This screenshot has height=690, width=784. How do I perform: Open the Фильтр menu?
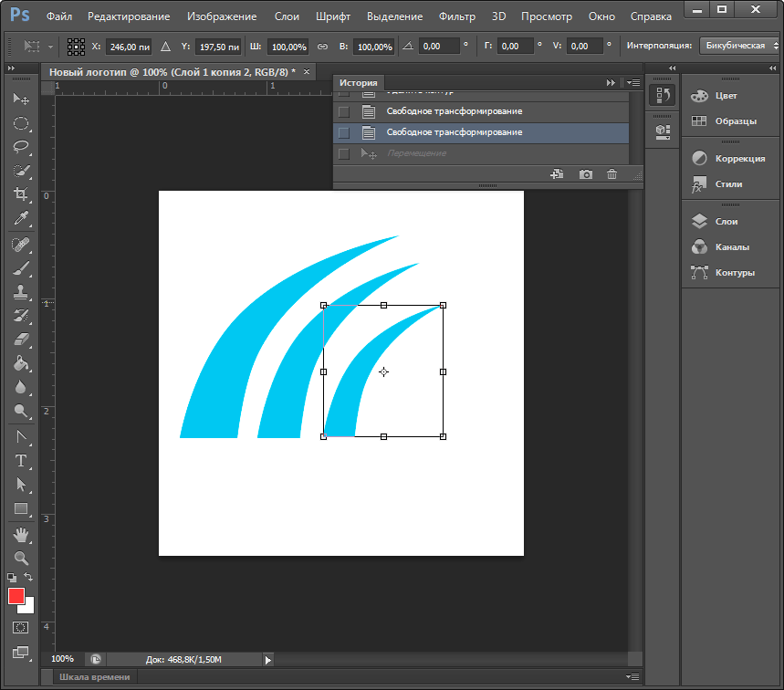456,16
